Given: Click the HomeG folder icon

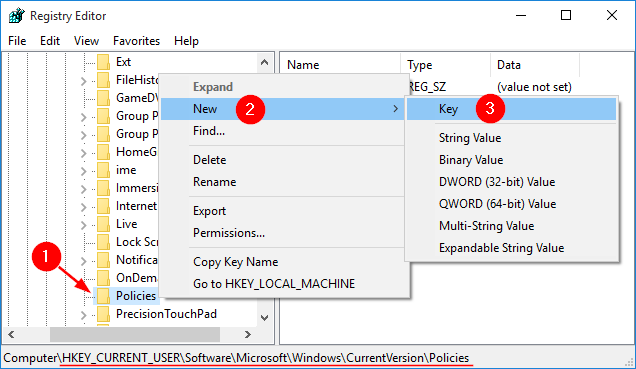Looking at the screenshot, I should click(x=103, y=152).
